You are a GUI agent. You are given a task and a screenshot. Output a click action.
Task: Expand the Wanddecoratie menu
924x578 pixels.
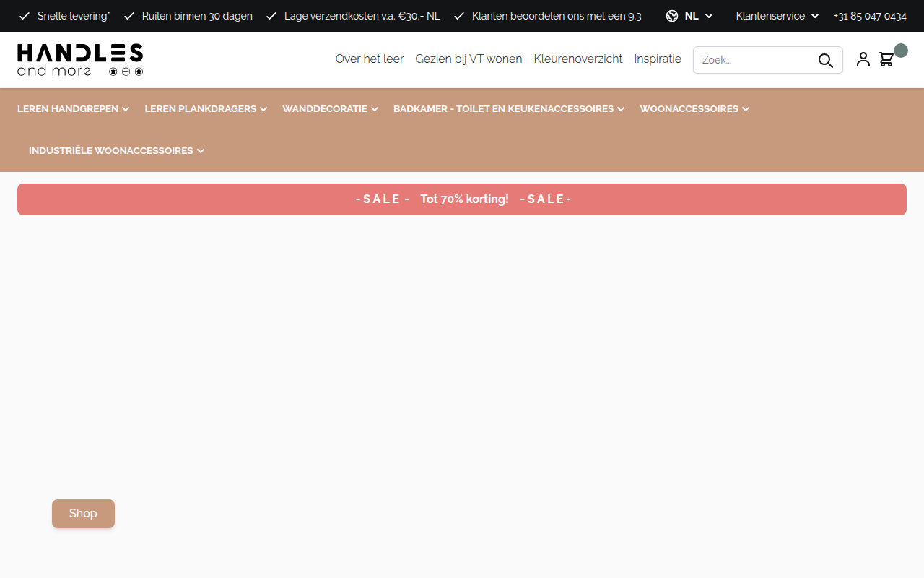tap(330, 109)
